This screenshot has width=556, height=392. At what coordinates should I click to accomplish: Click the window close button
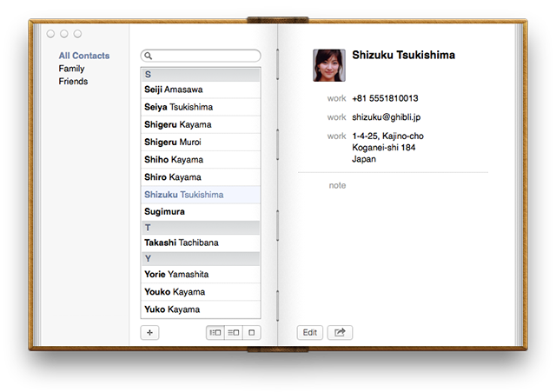[x=50, y=34]
